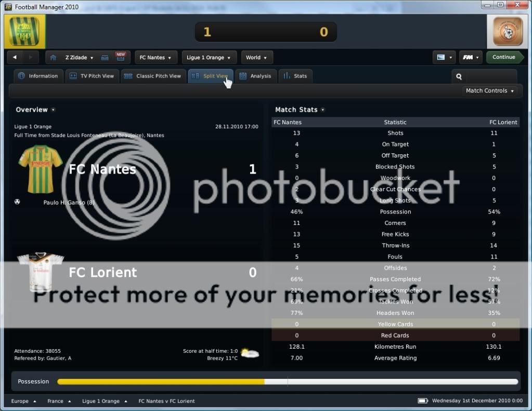Switch to the Stats tab
Image resolution: width=532 pixels, height=411 pixels.
coord(295,76)
